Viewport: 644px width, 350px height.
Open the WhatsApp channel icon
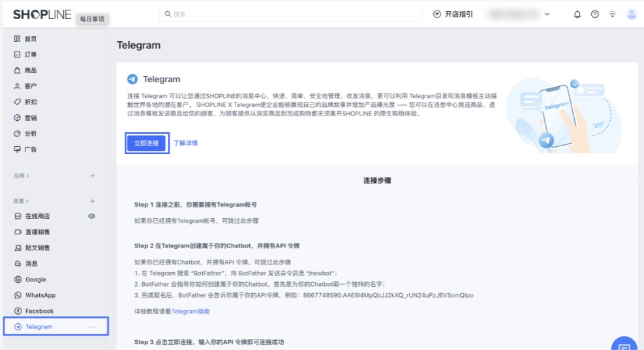pyautogui.click(x=18, y=295)
